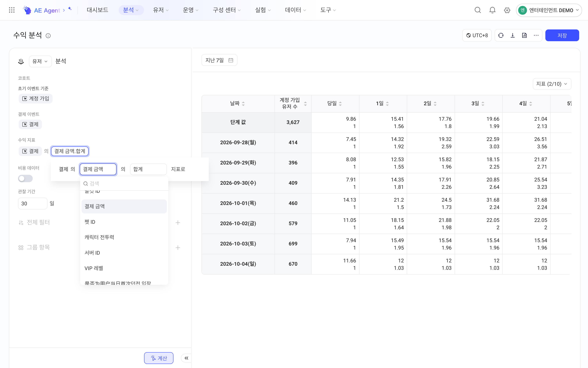The height and width of the screenshot is (368, 588).
Task: Select 캐릭터 전투력 in the property list
Action: tap(124, 237)
